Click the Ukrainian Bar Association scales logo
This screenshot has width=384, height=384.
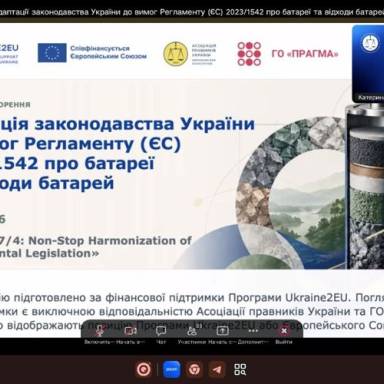176,54
